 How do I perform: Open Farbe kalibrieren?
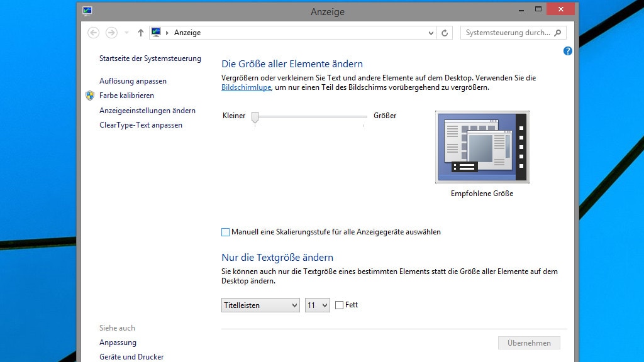pyautogui.click(x=126, y=96)
